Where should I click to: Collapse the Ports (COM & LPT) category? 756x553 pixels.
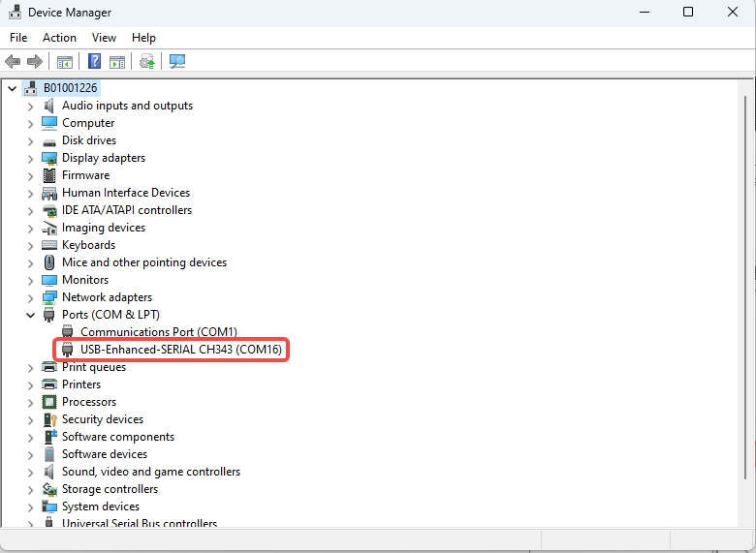coord(30,316)
